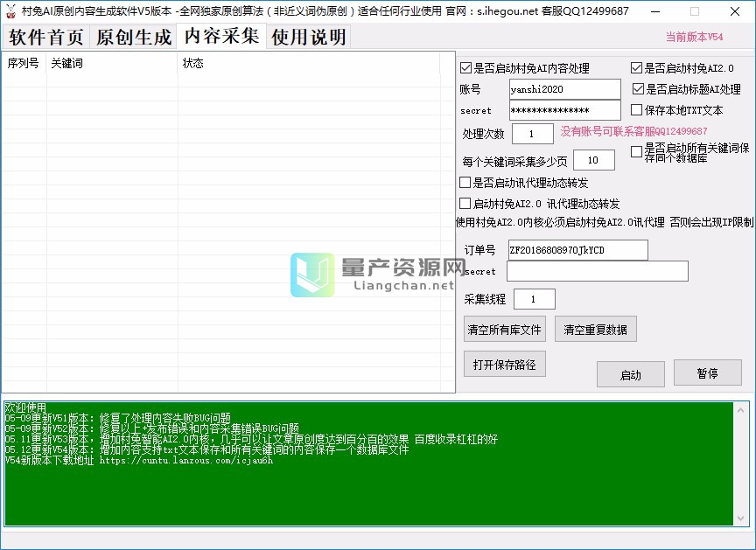Viewport: 756px width, 550px height.
Task: Click the 欢迎使用 line in log
Action: tap(25, 407)
